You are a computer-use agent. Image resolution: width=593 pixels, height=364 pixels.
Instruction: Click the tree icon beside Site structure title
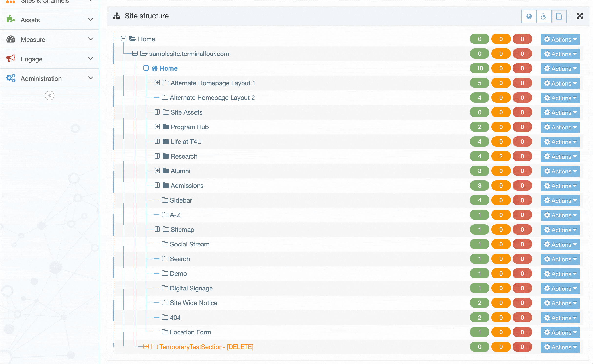coord(117,16)
